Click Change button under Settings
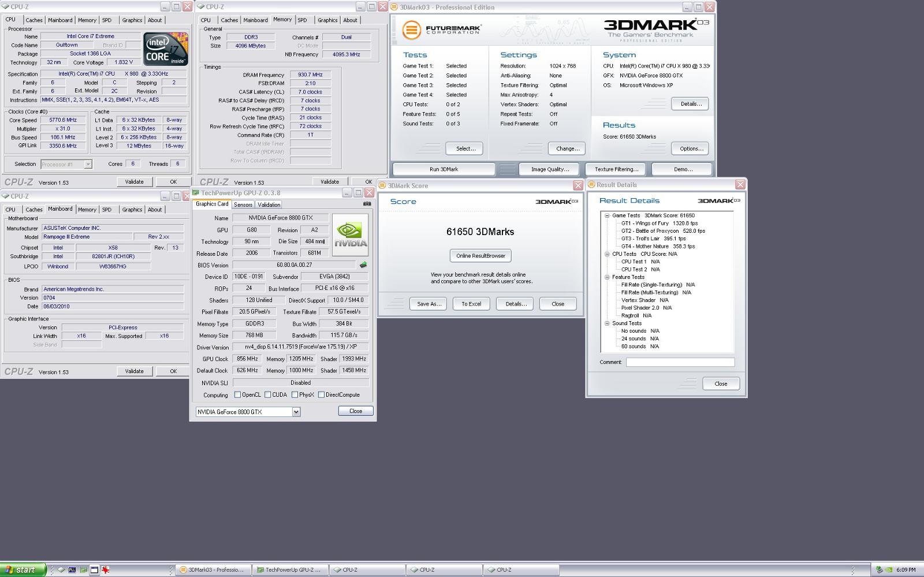 click(567, 148)
